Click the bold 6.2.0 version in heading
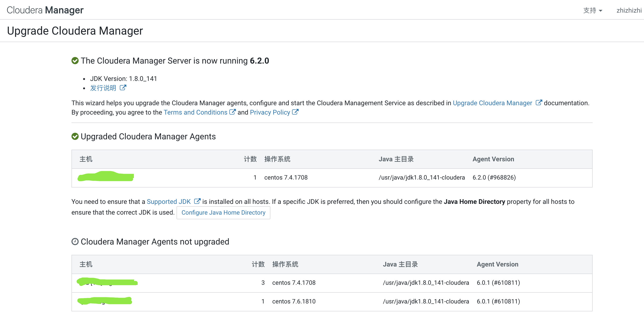 pos(259,61)
